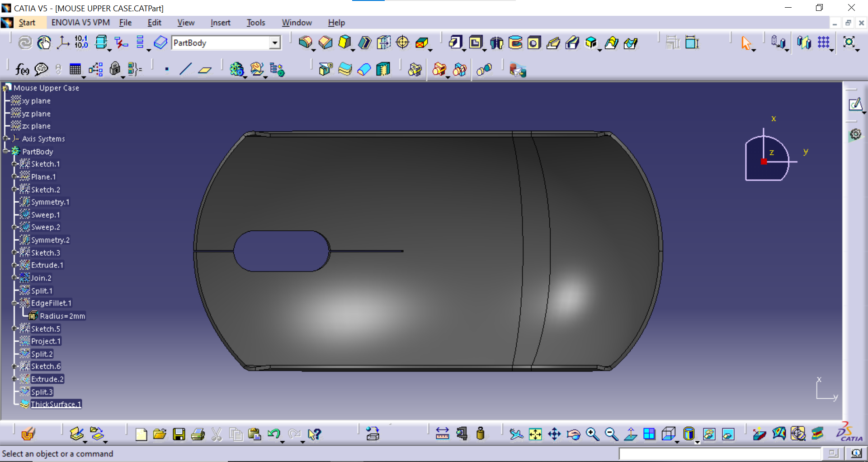
Task: Collapse the EdgeFillet.1 tree node
Action: click(x=14, y=303)
